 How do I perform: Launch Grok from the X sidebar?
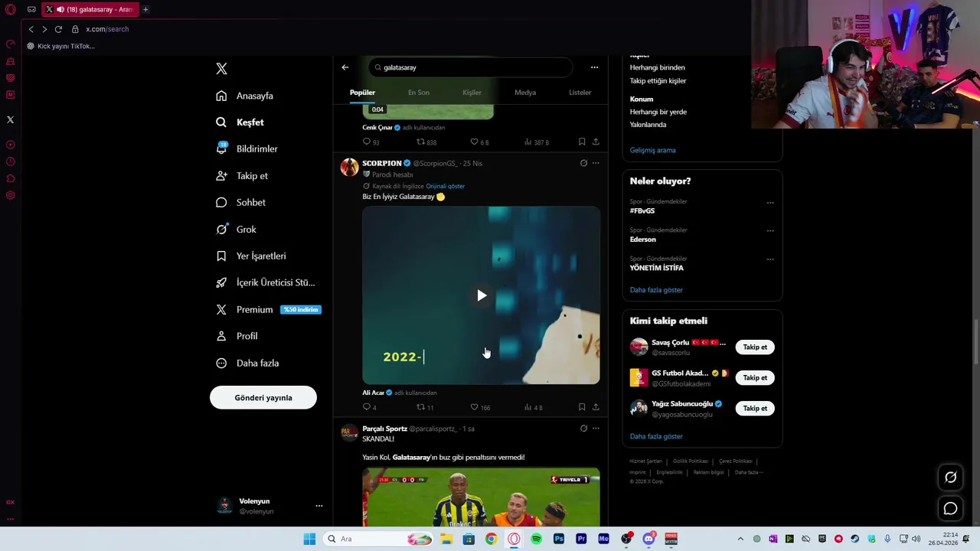coord(236,229)
